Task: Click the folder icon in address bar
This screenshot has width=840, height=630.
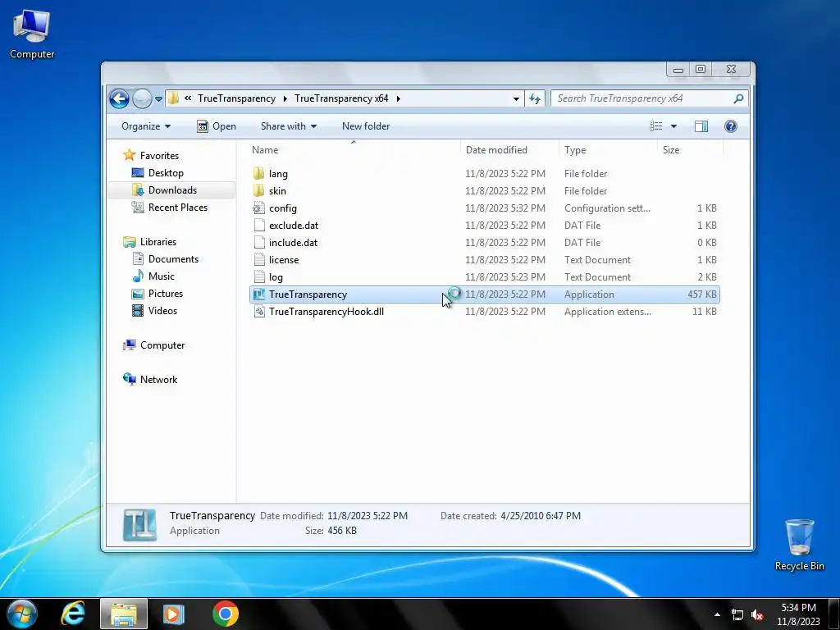Action: pyautogui.click(x=173, y=98)
